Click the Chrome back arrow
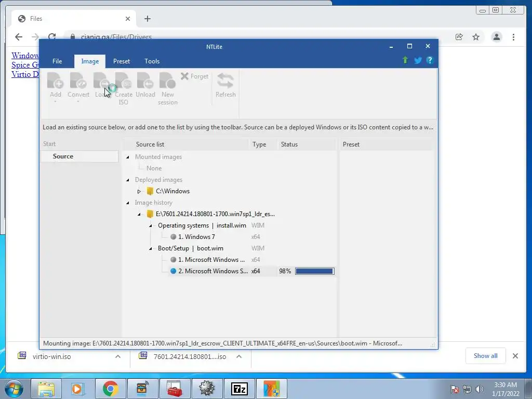This screenshot has height=399, width=532. 19,37
